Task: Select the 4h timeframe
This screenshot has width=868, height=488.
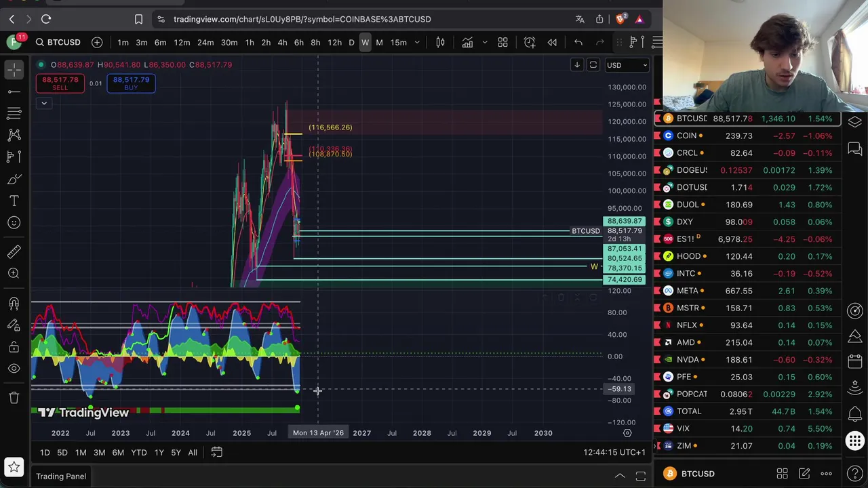Action: [x=282, y=43]
